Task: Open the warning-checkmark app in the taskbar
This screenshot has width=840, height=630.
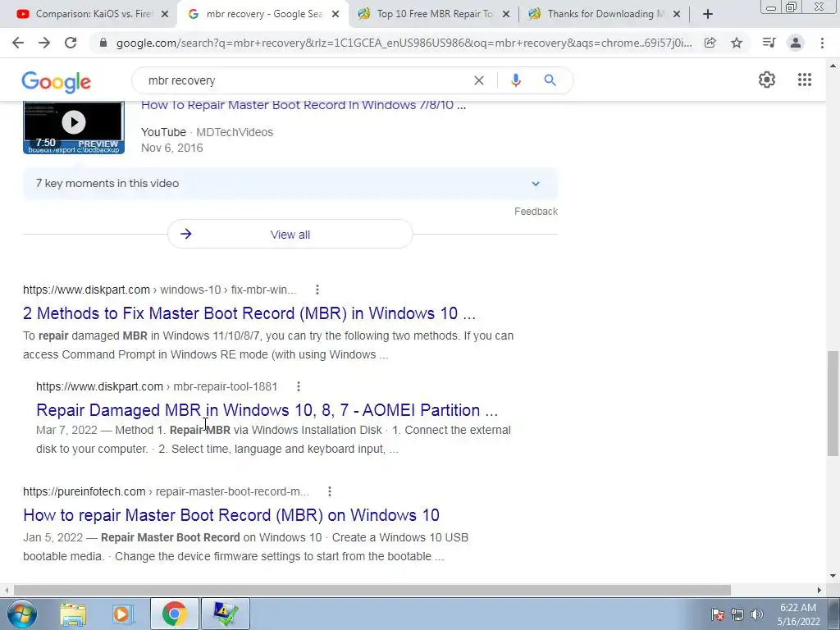Action: (x=226, y=614)
